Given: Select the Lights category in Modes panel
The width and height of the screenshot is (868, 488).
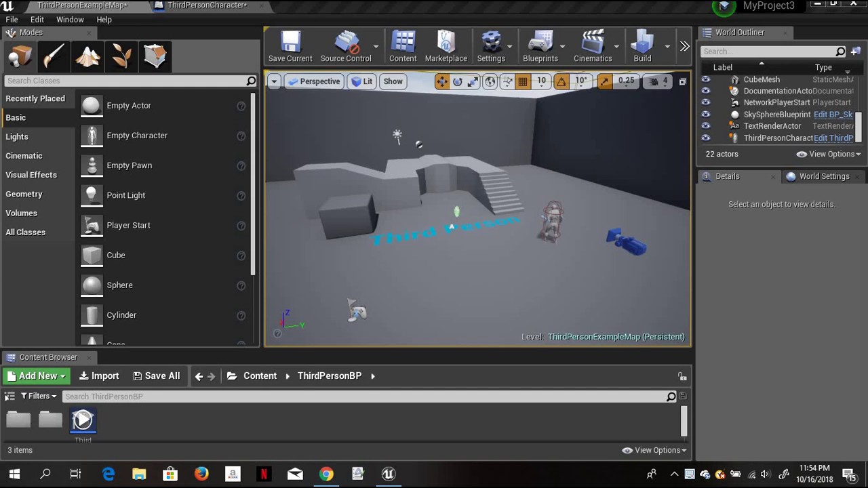Looking at the screenshot, I should 17,137.
